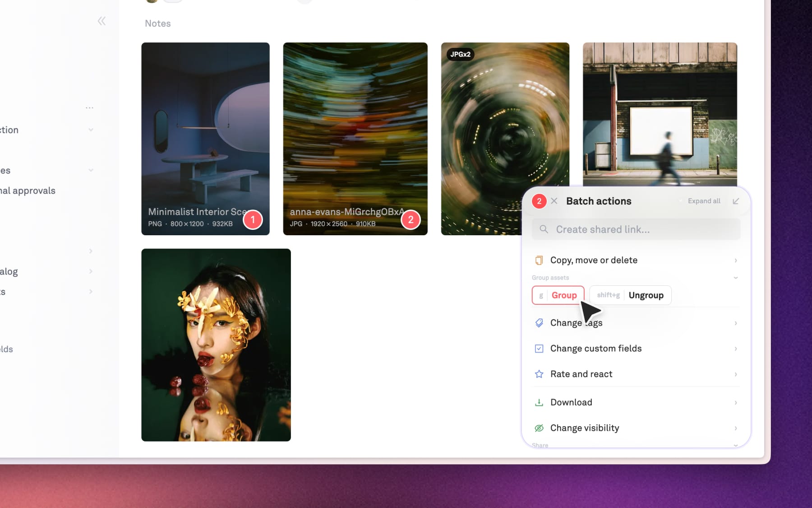The width and height of the screenshot is (812, 508).
Task: Click the crossed-eye Change visibility icon
Action: pyautogui.click(x=539, y=428)
